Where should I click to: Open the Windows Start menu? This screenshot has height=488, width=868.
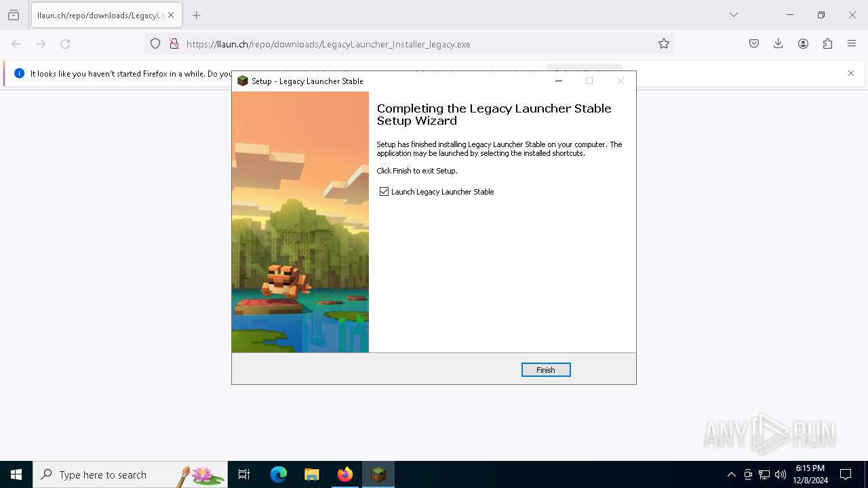pos(16,474)
